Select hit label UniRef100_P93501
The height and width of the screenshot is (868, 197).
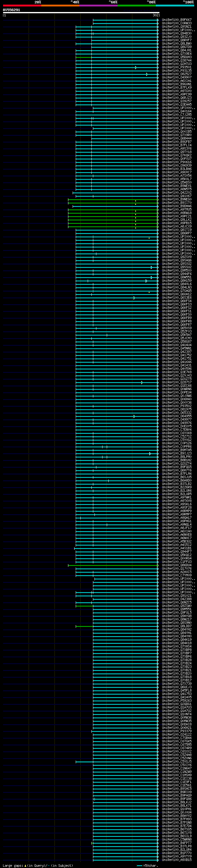click(x=177, y=67)
